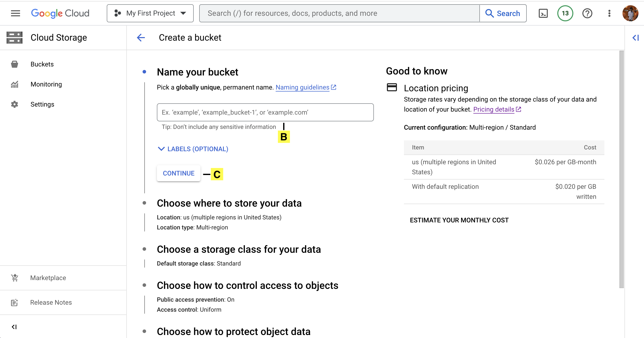This screenshot has width=644, height=338.
Task: Click the Cloud Storage sidebar title
Action: pos(59,38)
